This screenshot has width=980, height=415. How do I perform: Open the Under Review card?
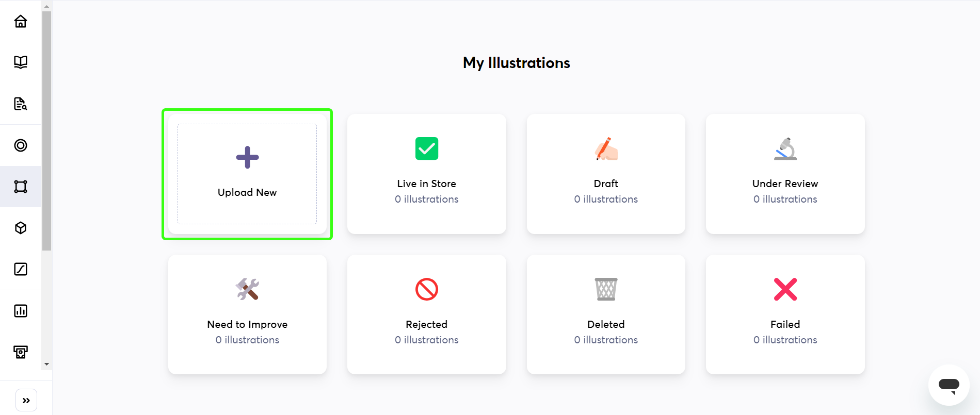[x=785, y=174]
